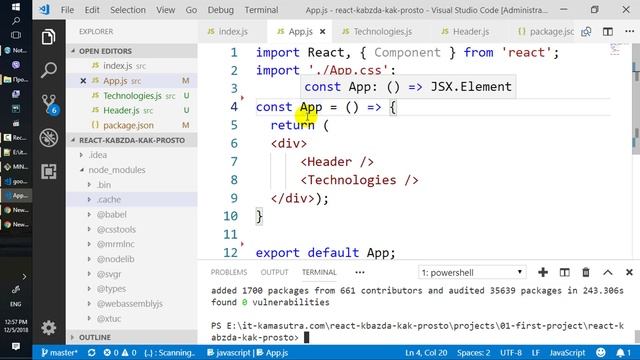The image size is (640, 360).
Task: Open the Explorer view in activity bar
Action: point(49,38)
